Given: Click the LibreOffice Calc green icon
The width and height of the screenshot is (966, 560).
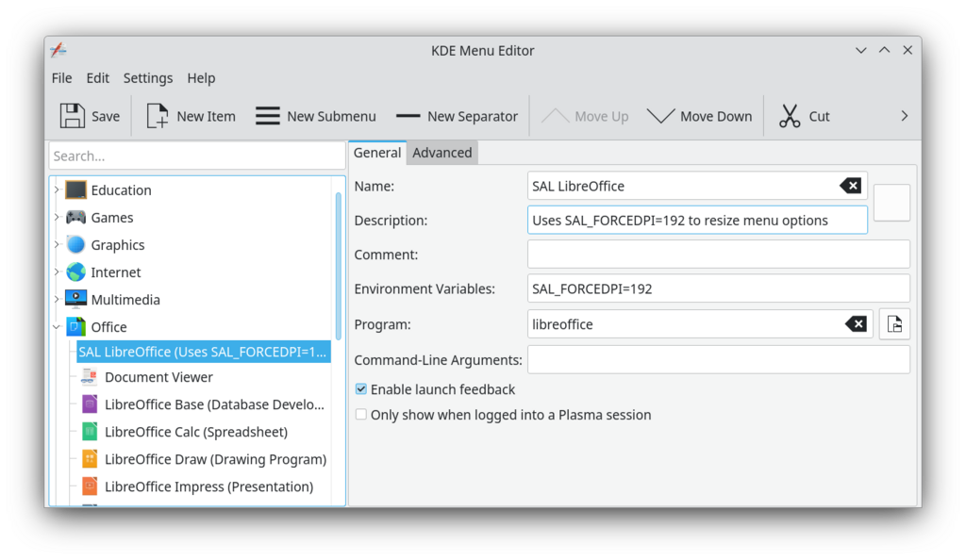Looking at the screenshot, I should tap(90, 432).
